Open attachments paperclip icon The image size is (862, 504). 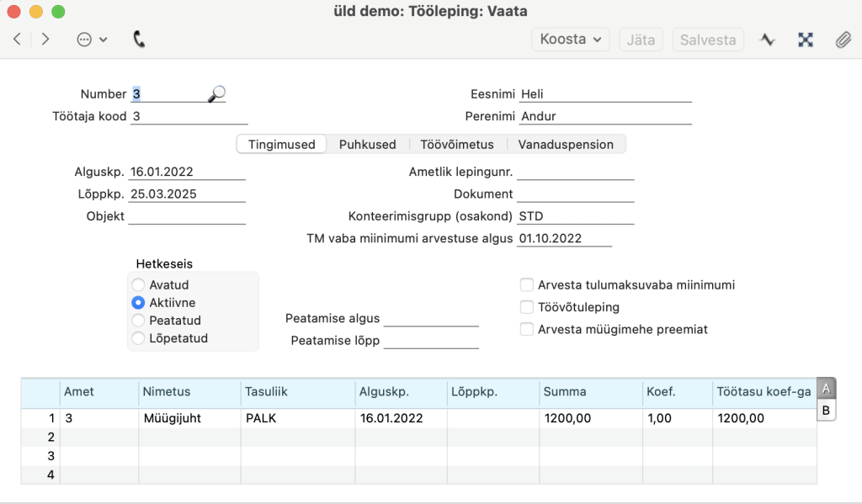point(843,40)
